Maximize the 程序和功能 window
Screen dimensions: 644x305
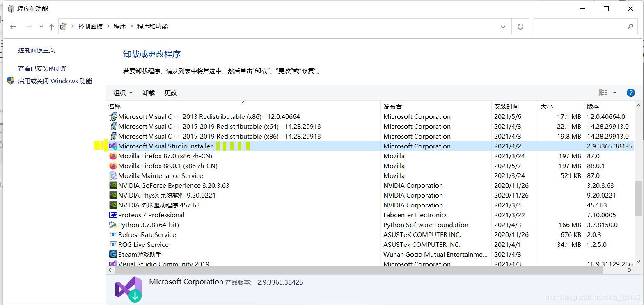coord(606,9)
